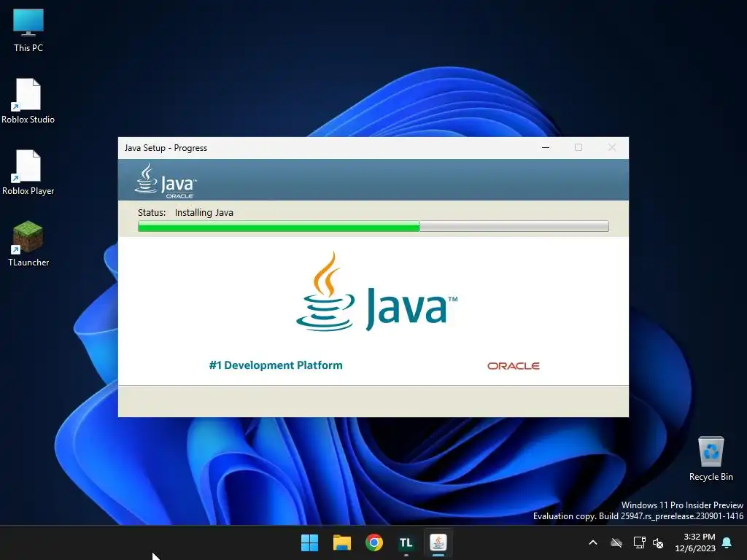747x560 pixels.
Task: Click the disabled maximize button of Java Setup
Action: point(578,147)
